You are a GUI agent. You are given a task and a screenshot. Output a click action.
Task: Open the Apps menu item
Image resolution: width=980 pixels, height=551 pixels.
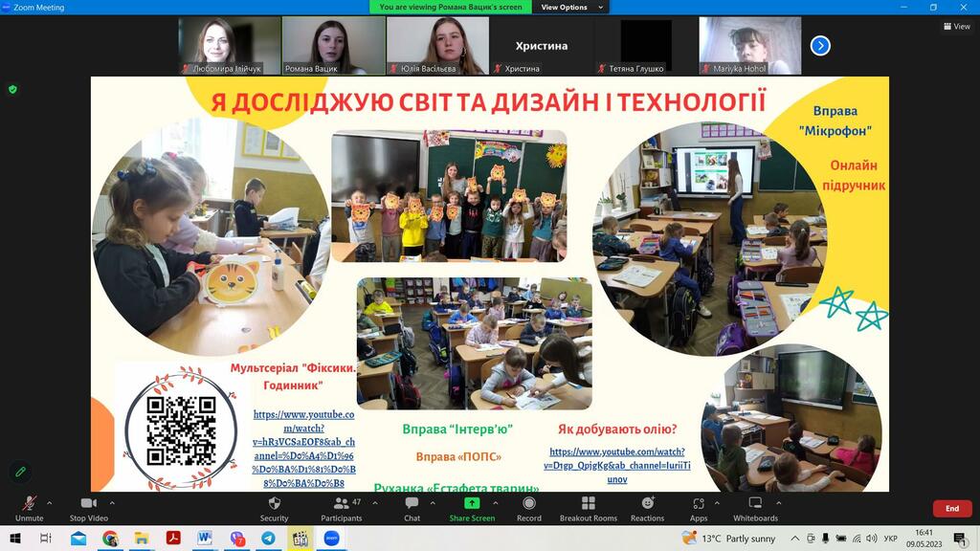(698, 509)
